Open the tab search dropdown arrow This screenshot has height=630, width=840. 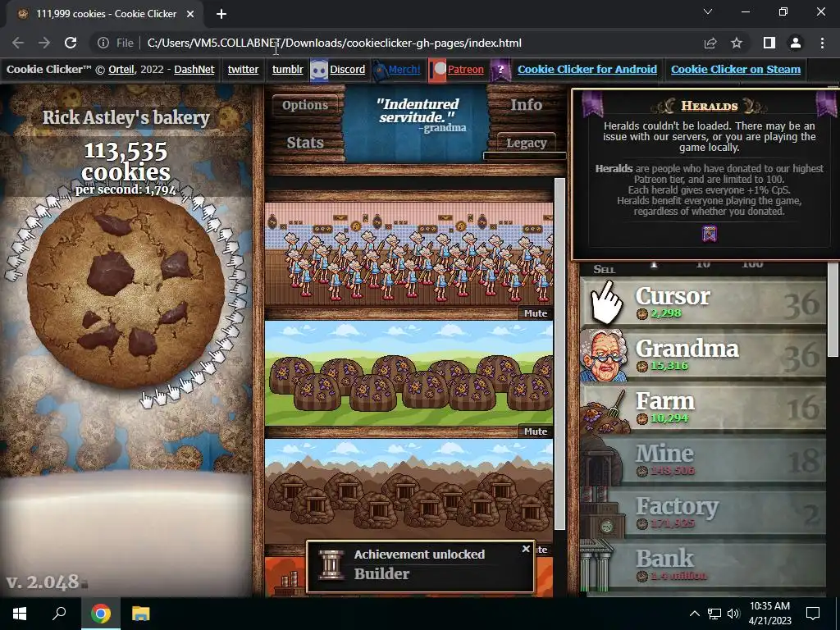[x=708, y=11]
